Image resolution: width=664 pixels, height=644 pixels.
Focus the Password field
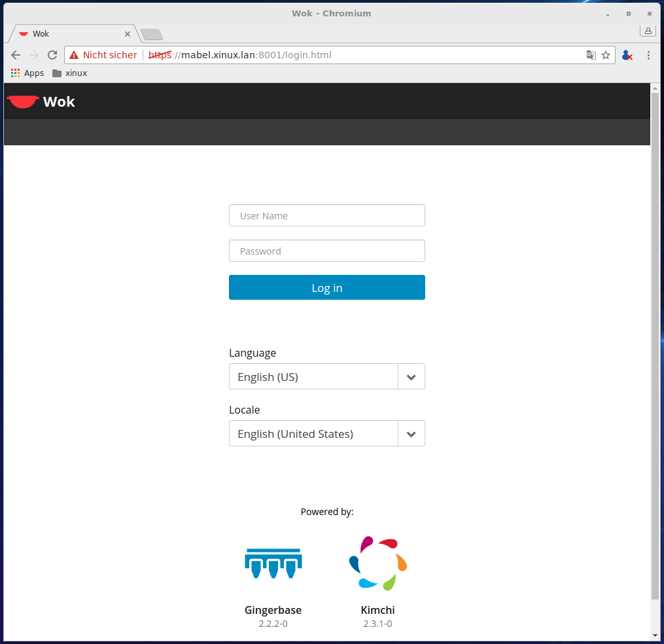[x=326, y=251]
